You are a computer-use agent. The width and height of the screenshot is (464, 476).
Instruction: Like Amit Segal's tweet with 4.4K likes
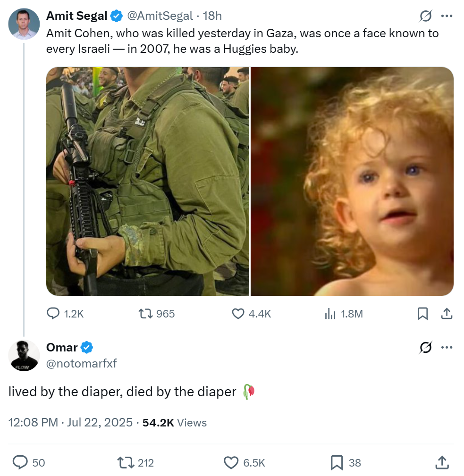(x=251, y=314)
